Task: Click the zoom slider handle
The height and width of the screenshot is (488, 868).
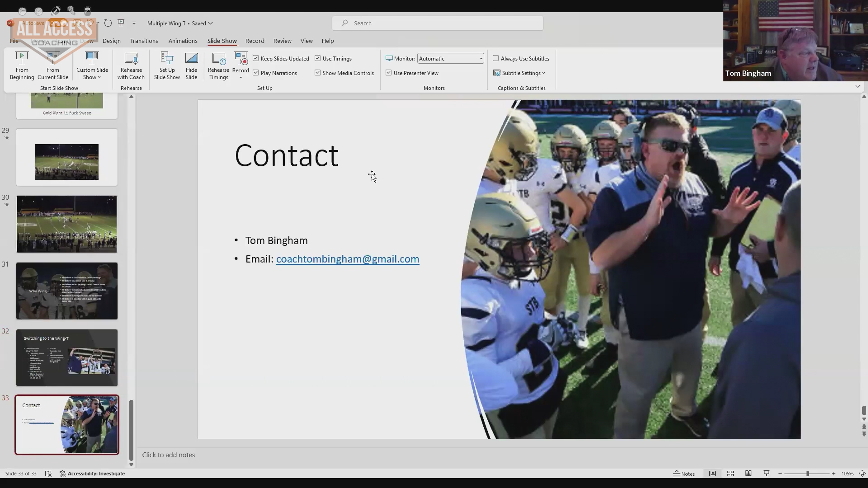Action: [807, 474]
